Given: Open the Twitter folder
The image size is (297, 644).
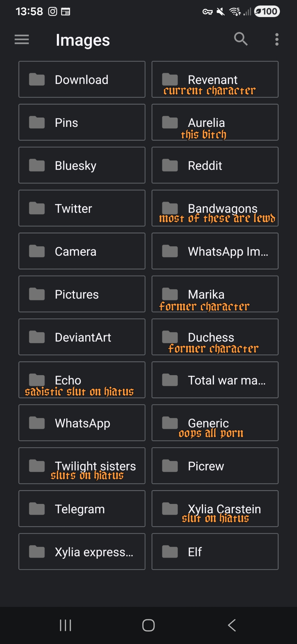Looking at the screenshot, I should pos(82,208).
